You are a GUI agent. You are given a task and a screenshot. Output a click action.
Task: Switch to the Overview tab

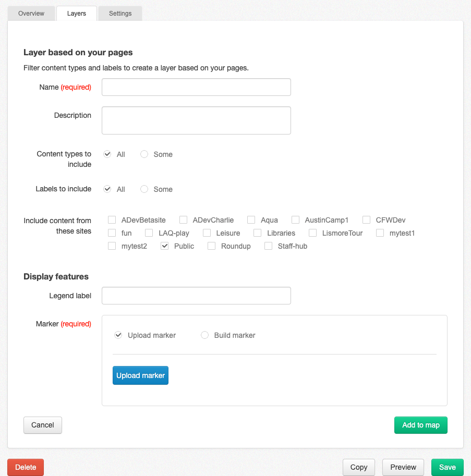point(31,14)
